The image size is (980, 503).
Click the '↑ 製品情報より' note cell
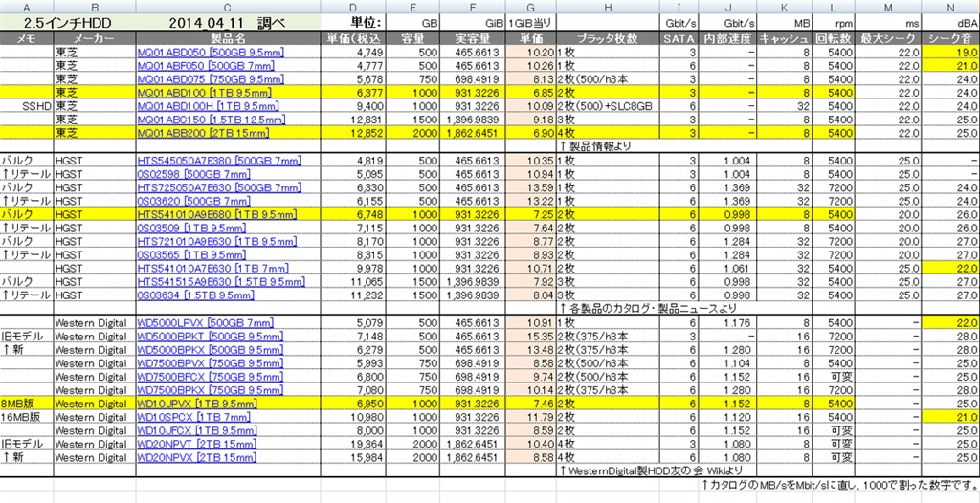tap(593, 147)
